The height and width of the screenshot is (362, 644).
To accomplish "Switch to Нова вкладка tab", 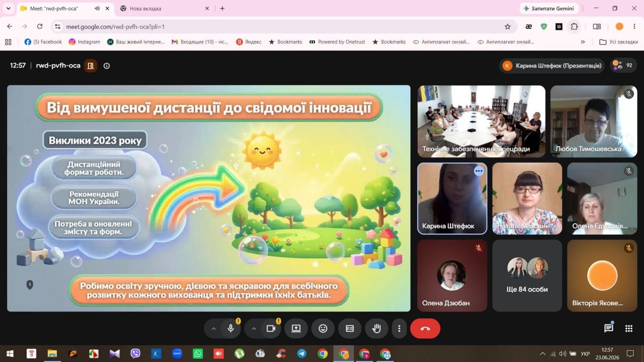I will pyautogui.click(x=165, y=8).
